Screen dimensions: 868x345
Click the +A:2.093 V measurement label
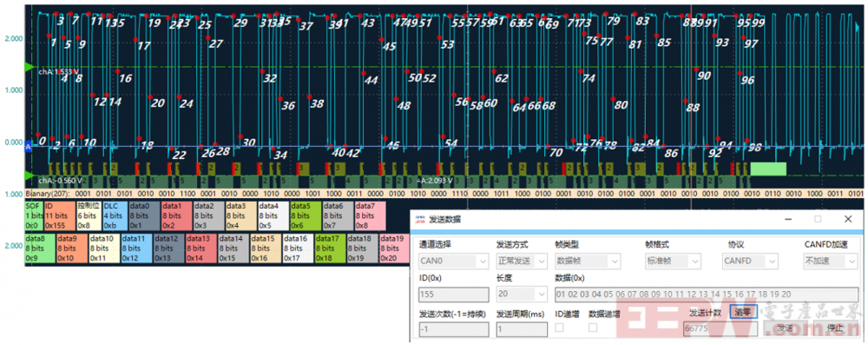[435, 181]
